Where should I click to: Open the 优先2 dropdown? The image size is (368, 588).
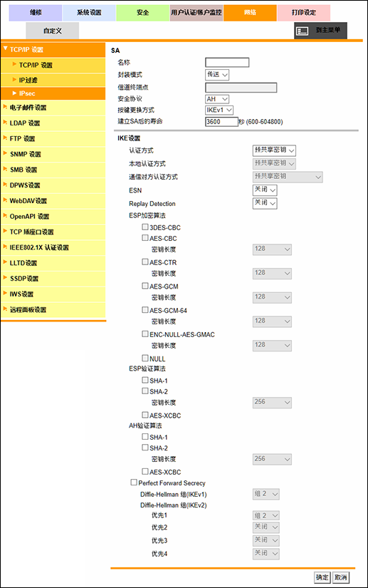click(x=266, y=527)
